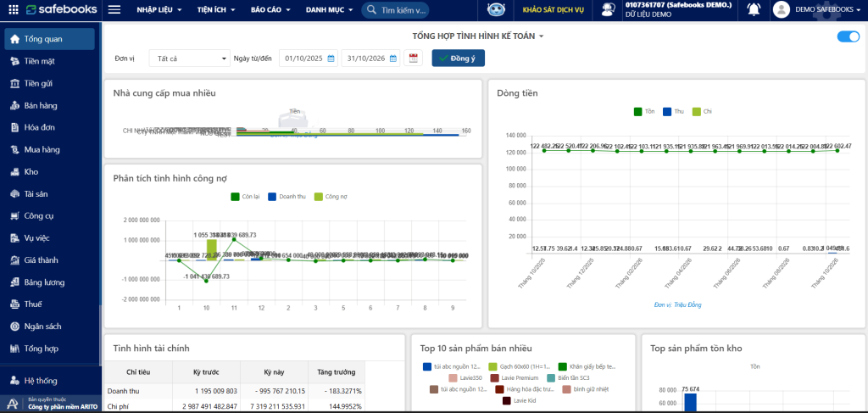Toggle Còn lại series in công nợ legend
868x413 pixels.
coord(245,197)
